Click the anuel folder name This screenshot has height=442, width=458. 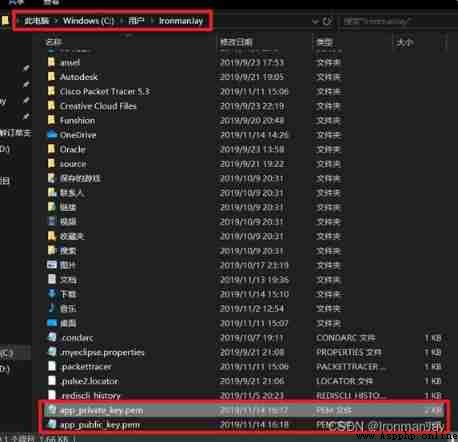70,62
